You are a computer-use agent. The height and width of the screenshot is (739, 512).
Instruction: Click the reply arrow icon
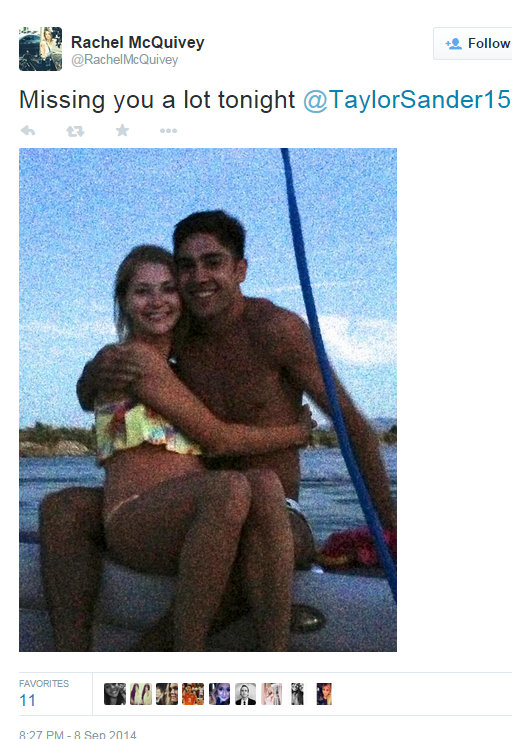click(28, 131)
